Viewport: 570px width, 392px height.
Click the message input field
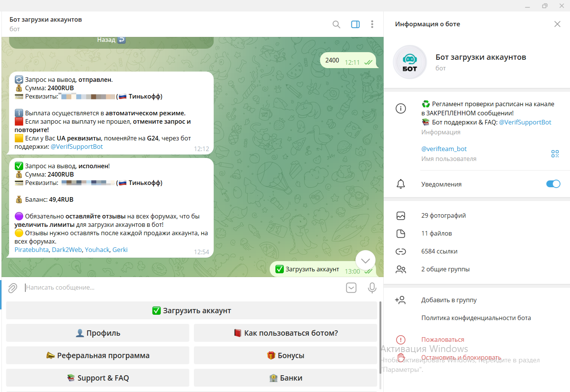pos(183,288)
